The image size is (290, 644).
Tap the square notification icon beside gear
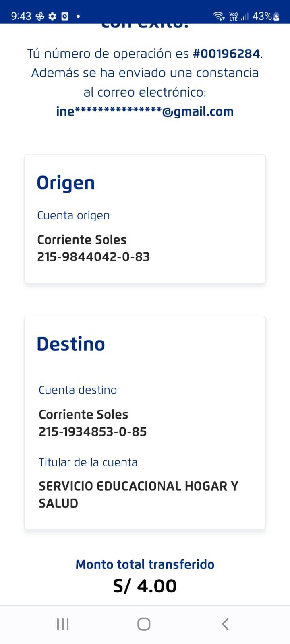click(64, 17)
